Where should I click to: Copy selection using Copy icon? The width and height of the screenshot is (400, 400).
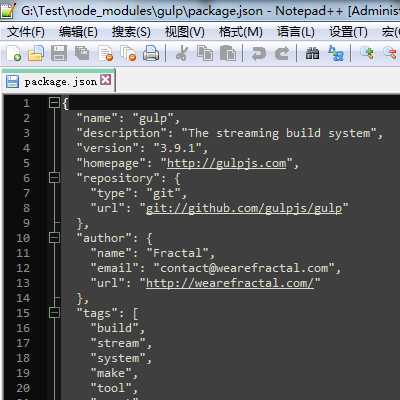pos(205,53)
